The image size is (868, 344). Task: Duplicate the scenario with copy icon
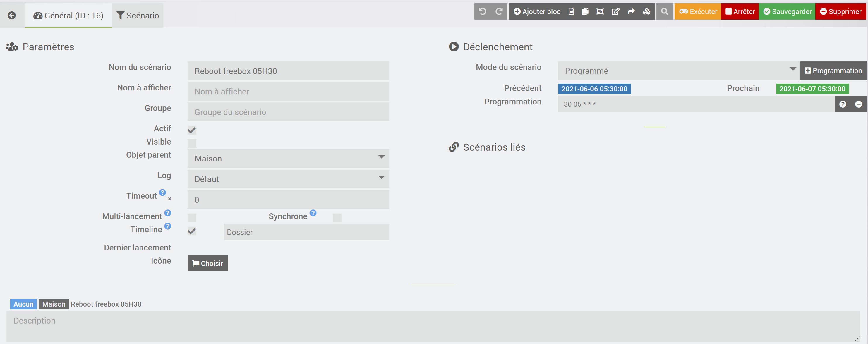click(585, 11)
